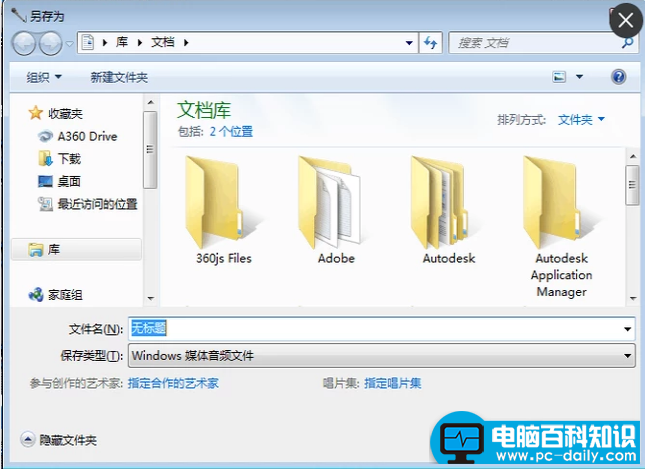
Task: Click the Back navigation arrow
Action: pos(23,43)
